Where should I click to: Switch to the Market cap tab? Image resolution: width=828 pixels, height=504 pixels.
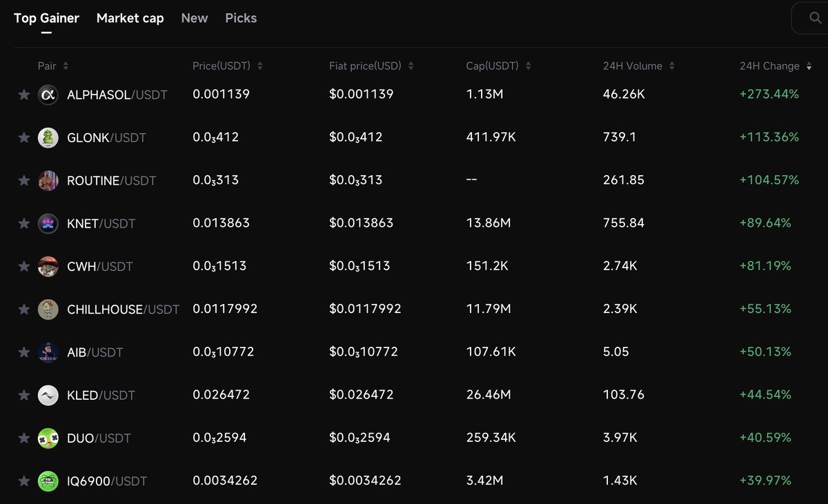click(x=130, y=19)
